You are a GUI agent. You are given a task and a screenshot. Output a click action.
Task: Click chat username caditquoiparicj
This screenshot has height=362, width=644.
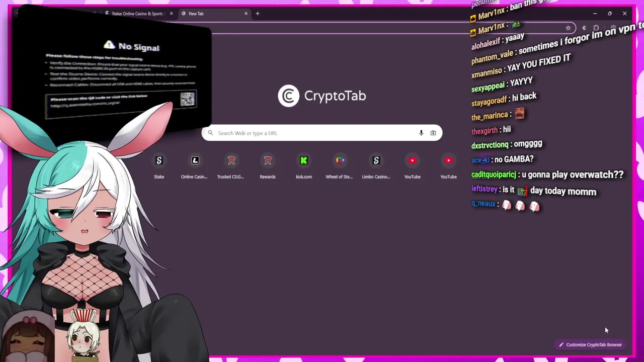coord(494,175)
